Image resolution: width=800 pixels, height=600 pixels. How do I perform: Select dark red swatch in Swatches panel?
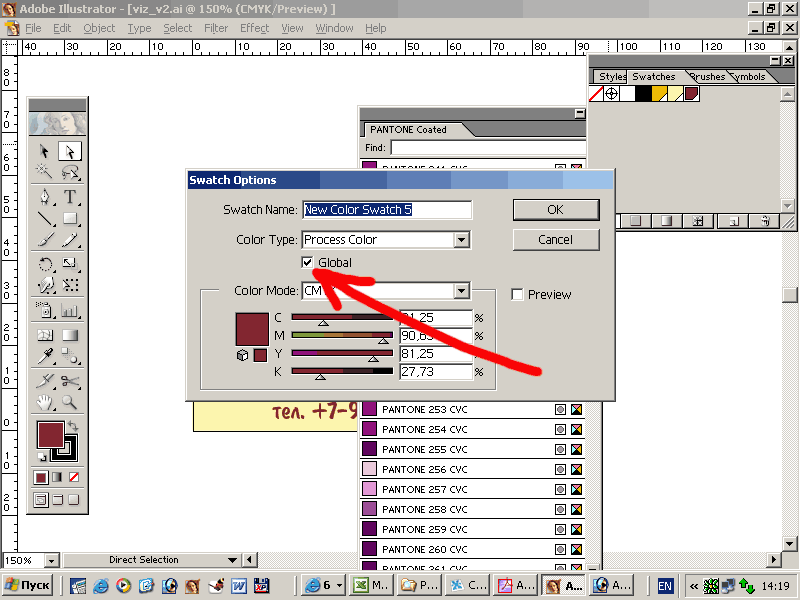click(x=691, y=93)
